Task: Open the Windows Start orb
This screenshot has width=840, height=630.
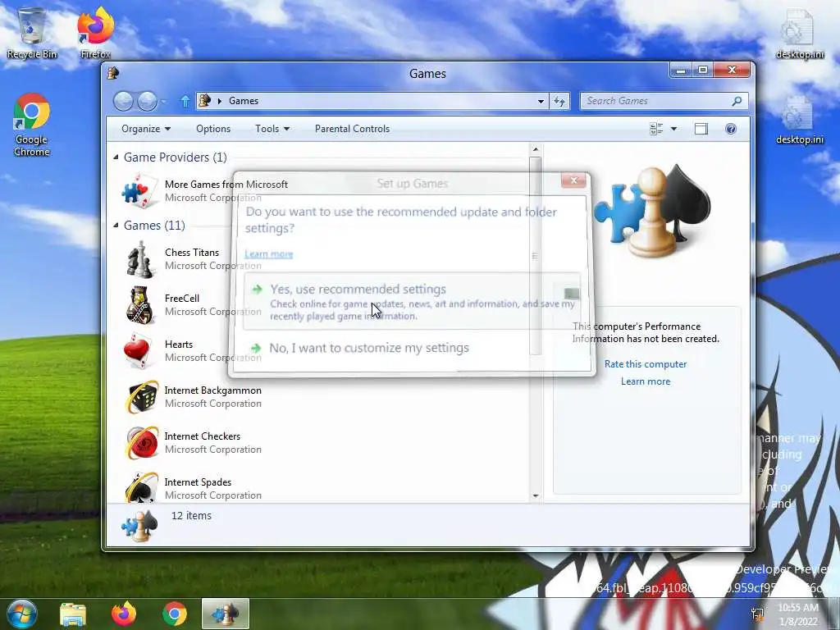Action: click(x=21, y=614)
